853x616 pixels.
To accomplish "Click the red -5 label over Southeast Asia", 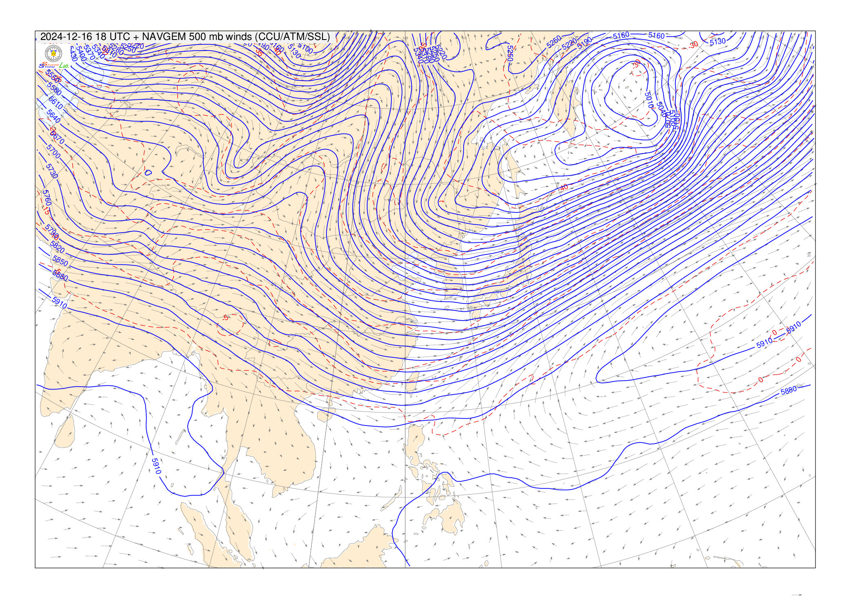I will click(x=225, y=317).
